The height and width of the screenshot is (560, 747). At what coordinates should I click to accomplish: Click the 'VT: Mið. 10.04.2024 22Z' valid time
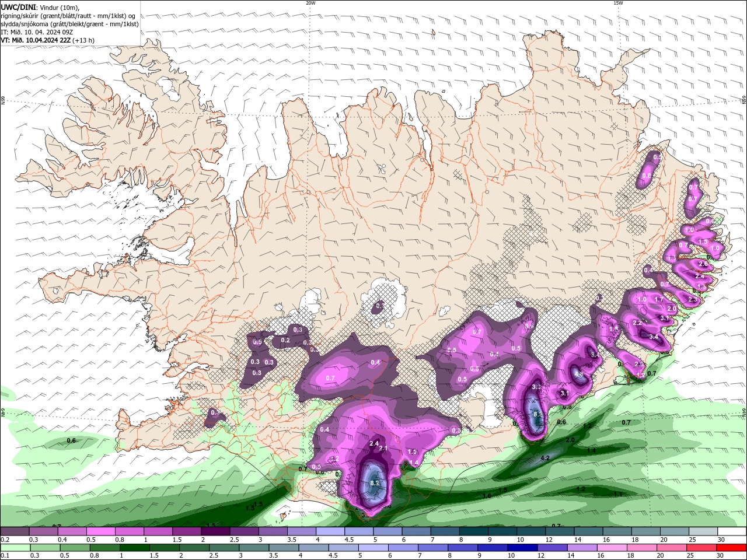[x=36, y=40]
